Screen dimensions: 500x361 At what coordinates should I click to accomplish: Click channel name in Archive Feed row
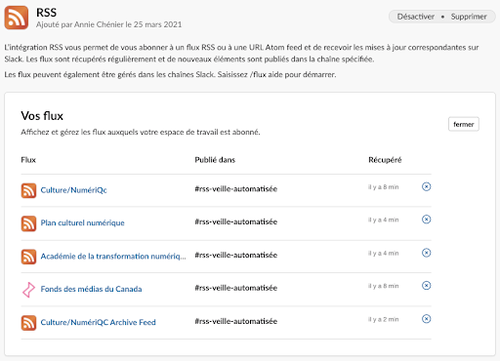coord(236,321)
